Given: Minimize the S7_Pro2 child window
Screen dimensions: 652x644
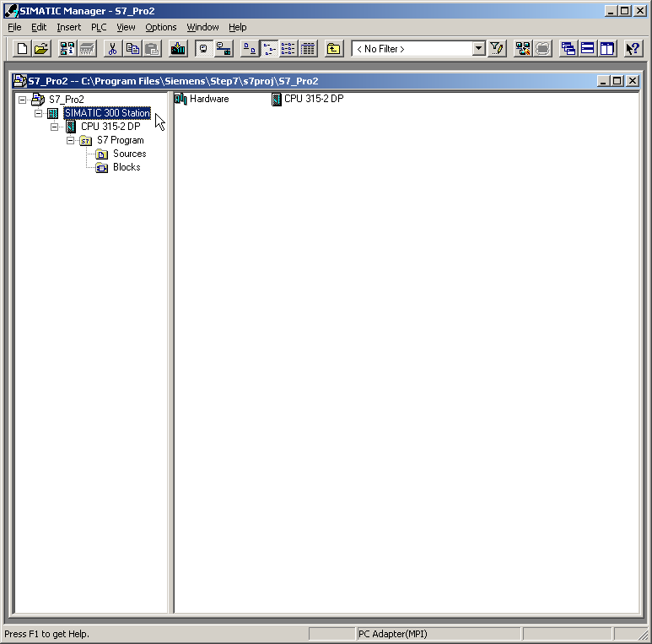Looking at the screenshot, I should (603, 81).
